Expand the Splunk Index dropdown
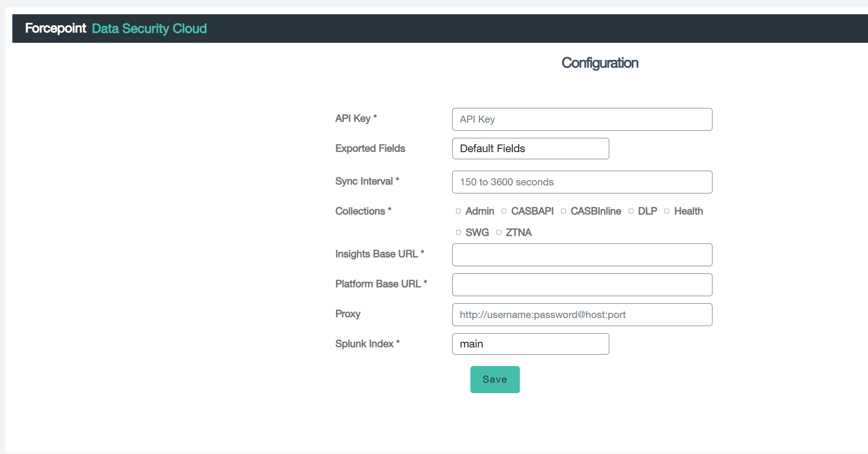This screenshot has height=454, width=868. (530, 344)
